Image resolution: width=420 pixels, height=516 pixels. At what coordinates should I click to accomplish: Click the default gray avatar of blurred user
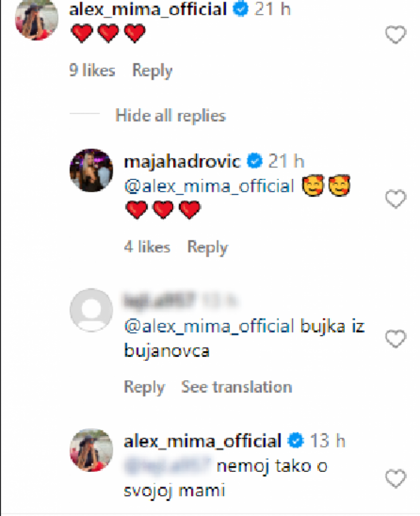91,310
